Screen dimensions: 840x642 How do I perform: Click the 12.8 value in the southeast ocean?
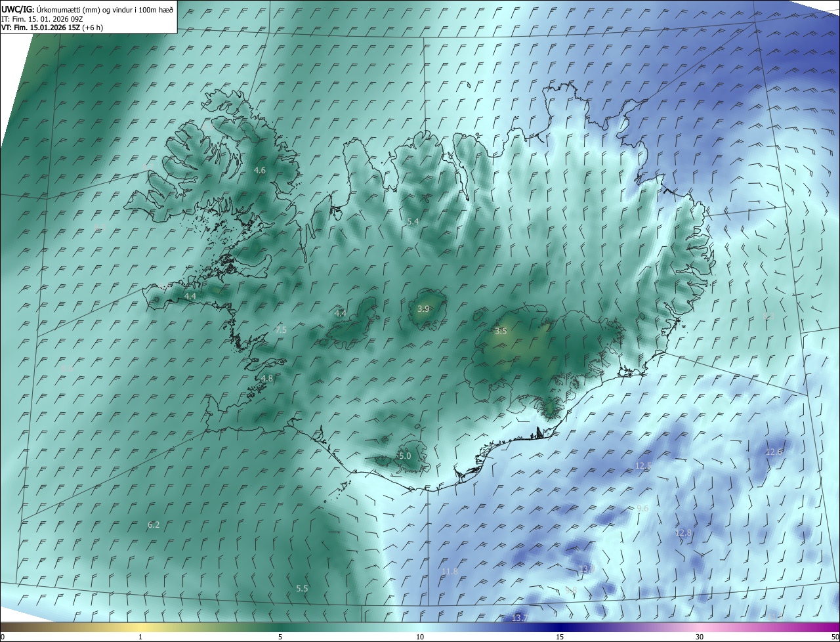coord(683,533)
